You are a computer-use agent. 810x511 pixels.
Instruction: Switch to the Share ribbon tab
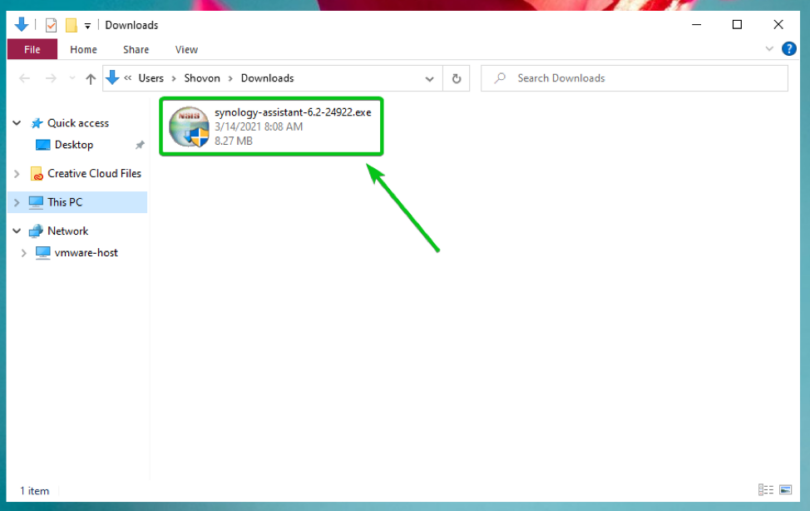(136, 50)
